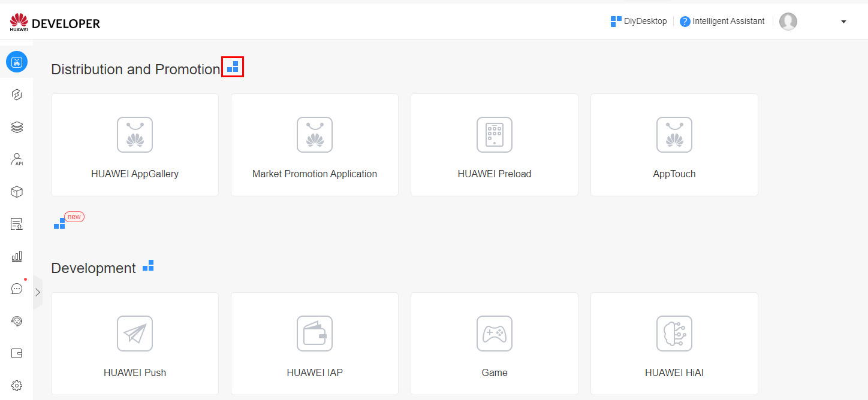Image resolution: width=868 pixels, height=400 pixels.
Task: Click the Game label
Action: click(495, 372)
